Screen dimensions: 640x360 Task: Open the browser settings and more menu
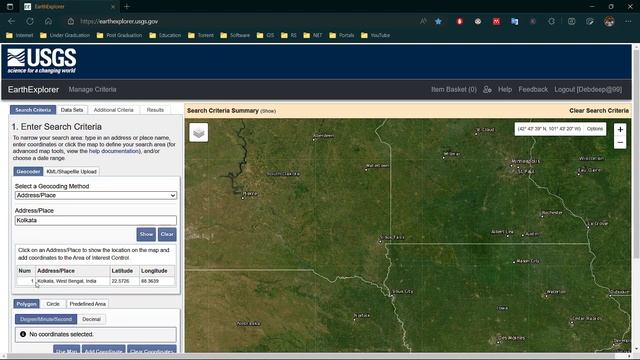628,21
